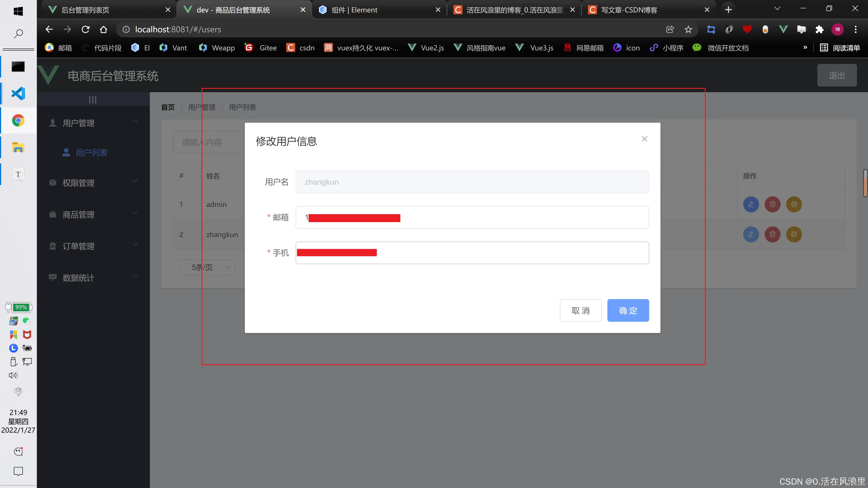Close the 修改用户信息 dialog with X
868x488 pixels.
point(644,139)
